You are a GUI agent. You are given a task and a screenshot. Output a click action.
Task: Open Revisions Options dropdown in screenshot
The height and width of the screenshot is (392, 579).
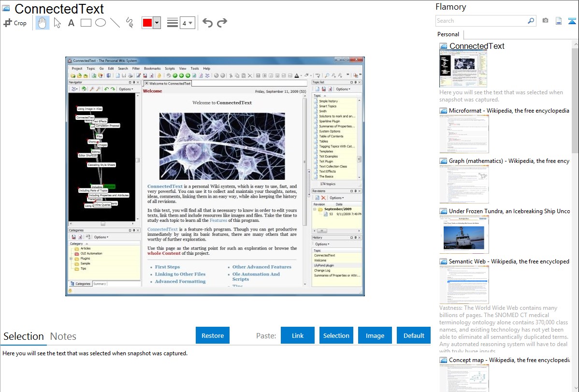coord(336,198)
